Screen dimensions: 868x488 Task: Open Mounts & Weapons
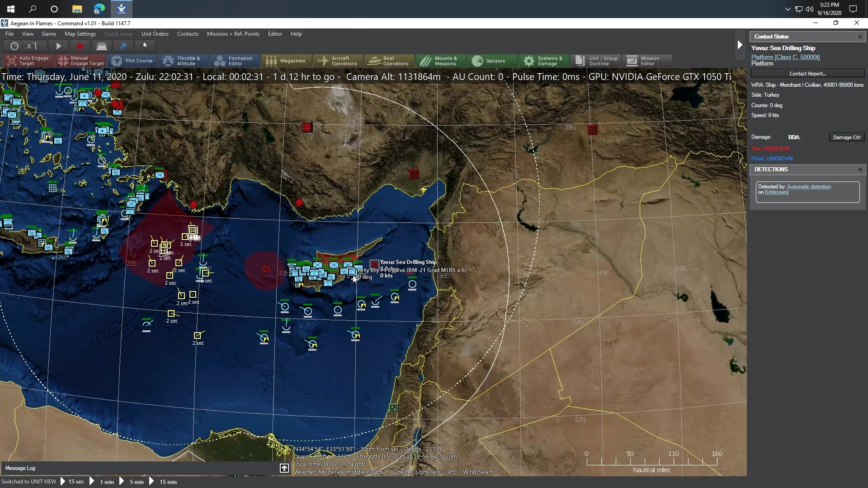[x=441, y=61]
